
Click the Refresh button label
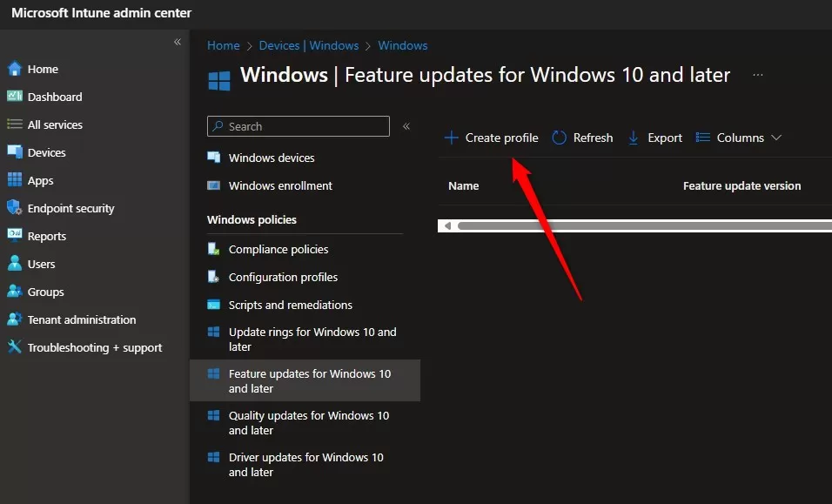click(x=593, y=138)
